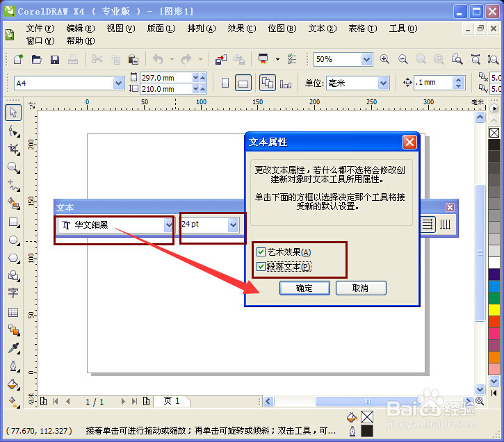Pick the no-color X swatch in palette

click(x=494, y=132)
